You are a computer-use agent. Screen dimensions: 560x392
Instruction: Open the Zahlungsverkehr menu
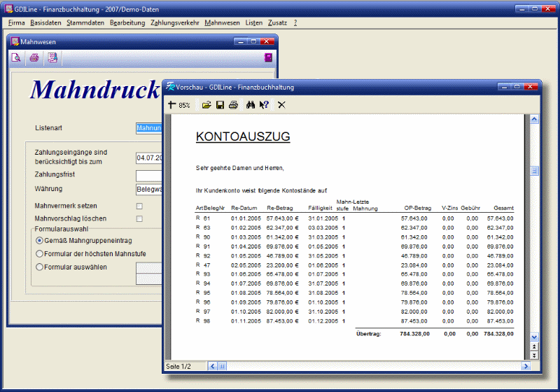click(175, 22)
